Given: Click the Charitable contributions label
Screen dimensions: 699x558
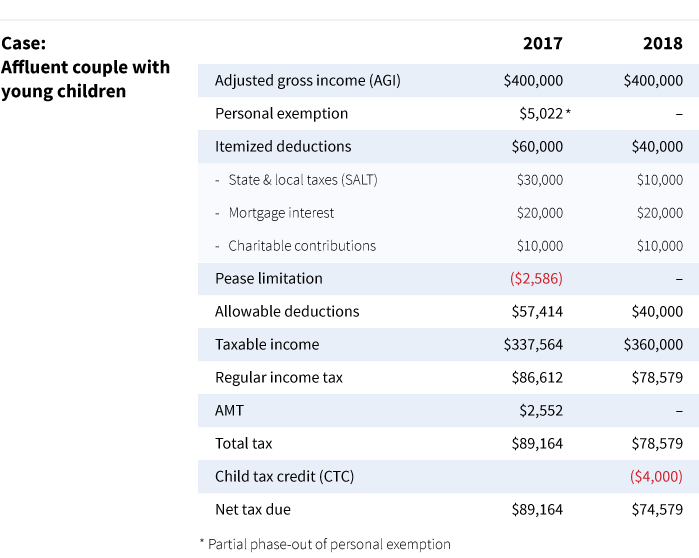Looking at the screenshot, I should coord(302,246).
